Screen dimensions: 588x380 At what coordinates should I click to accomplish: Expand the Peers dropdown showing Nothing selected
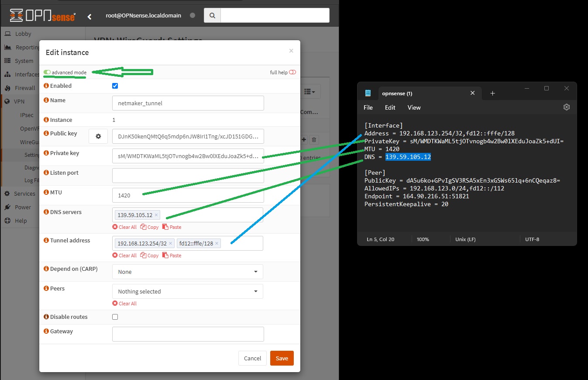coord(188,291)
